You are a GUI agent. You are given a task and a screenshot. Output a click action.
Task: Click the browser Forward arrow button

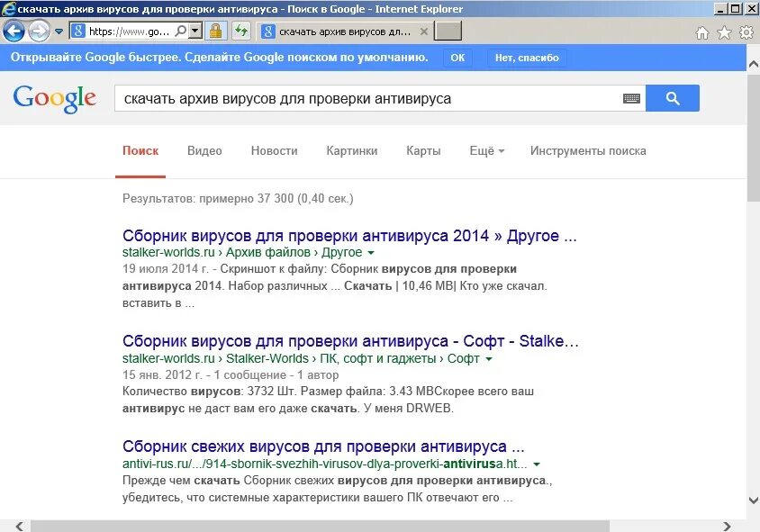click(39, 32)
